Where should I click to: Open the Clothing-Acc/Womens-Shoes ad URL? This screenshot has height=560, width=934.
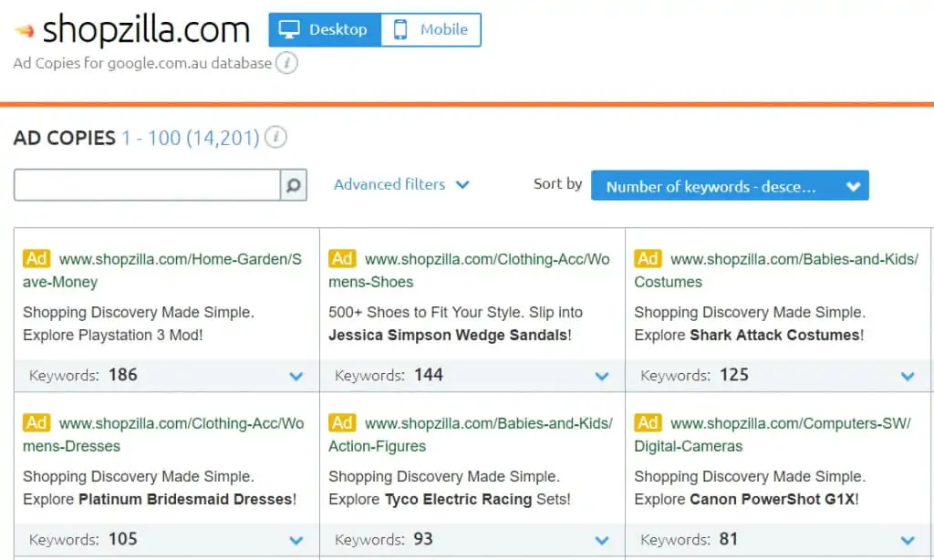click(470, 271)
